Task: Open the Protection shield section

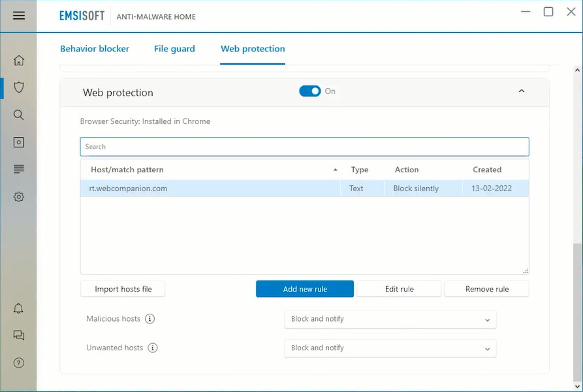Action: coord(18,87)
